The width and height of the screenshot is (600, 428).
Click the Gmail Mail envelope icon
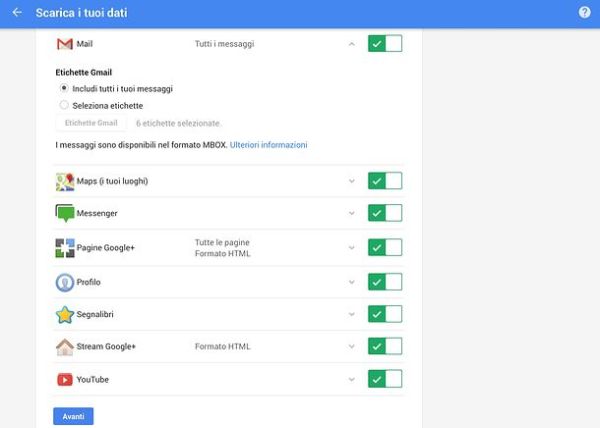65,44
